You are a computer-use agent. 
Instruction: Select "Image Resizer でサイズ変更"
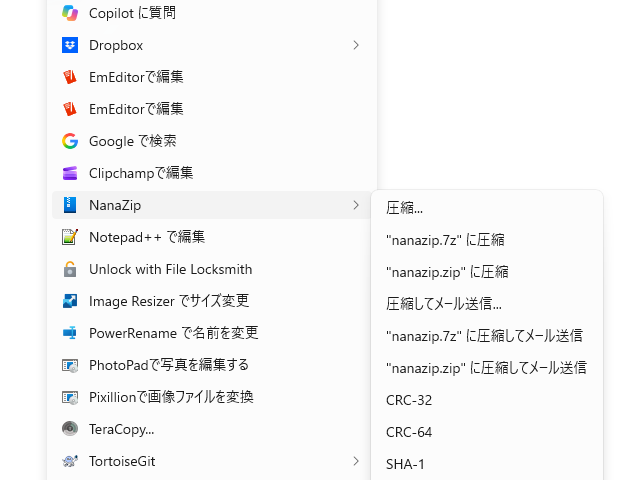(212, 301)
